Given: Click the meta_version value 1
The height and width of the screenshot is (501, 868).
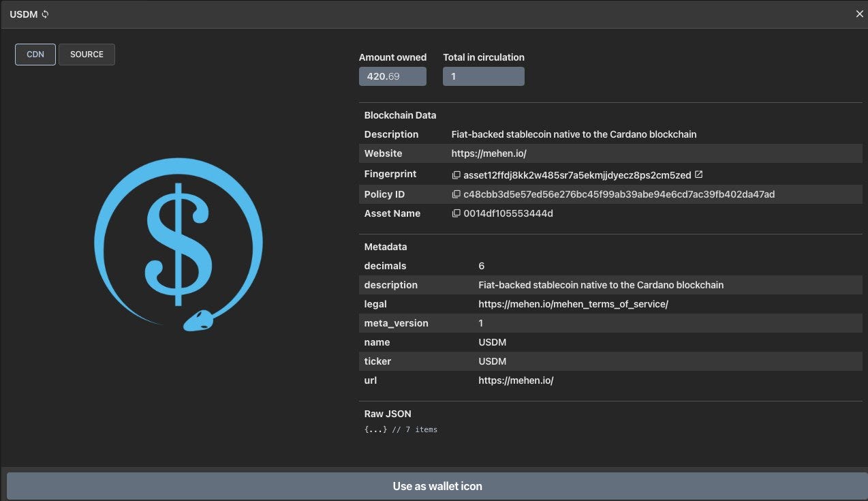Looking at the screenshot, I should pyautogui.click(x=481, y=323).
